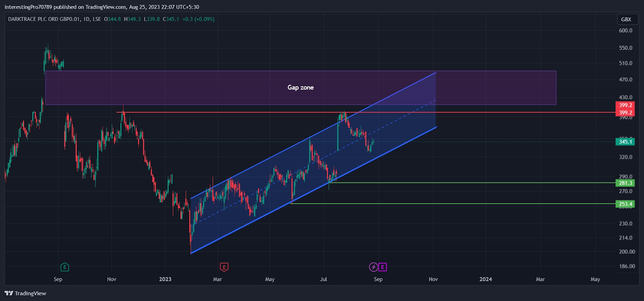Click the green 253.4 price tag

pos(625,204)
